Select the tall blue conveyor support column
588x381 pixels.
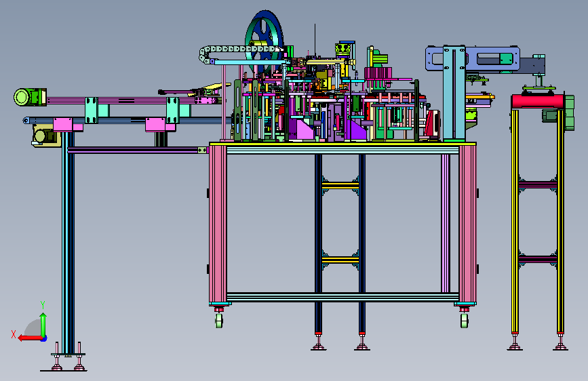click(68, 242)
